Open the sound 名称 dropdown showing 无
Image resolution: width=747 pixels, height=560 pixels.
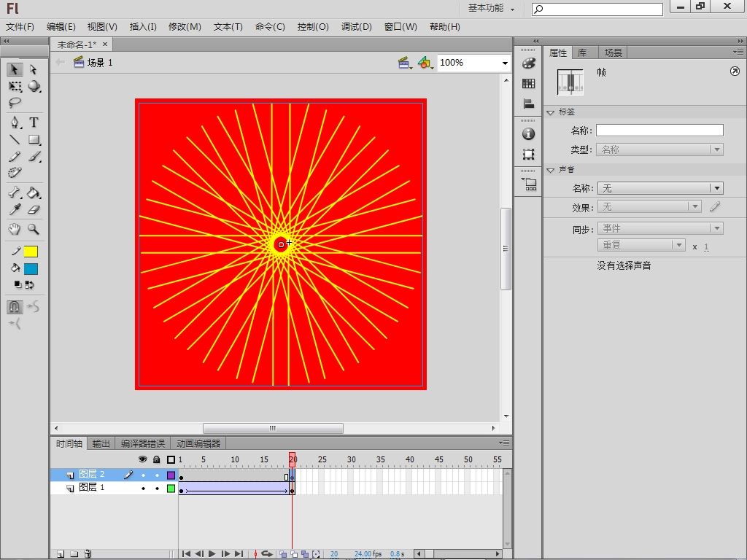click(x=659, y=189)
